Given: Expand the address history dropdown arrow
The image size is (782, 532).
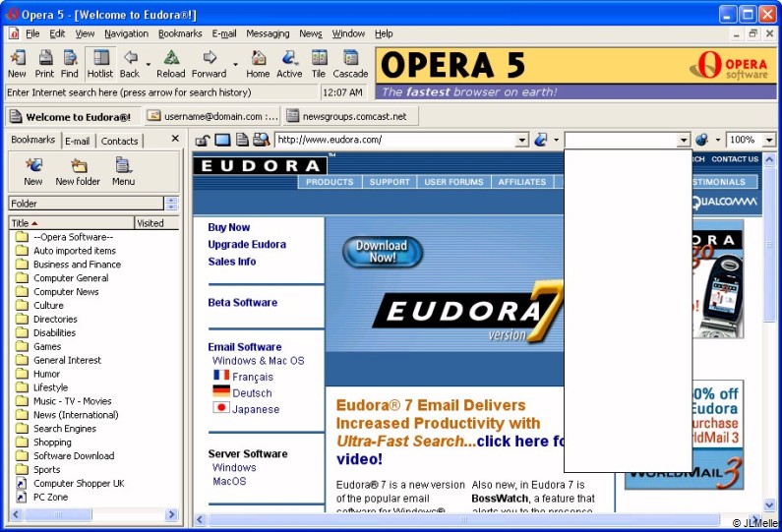Looking at the screenshot, I should pos(522,141).
